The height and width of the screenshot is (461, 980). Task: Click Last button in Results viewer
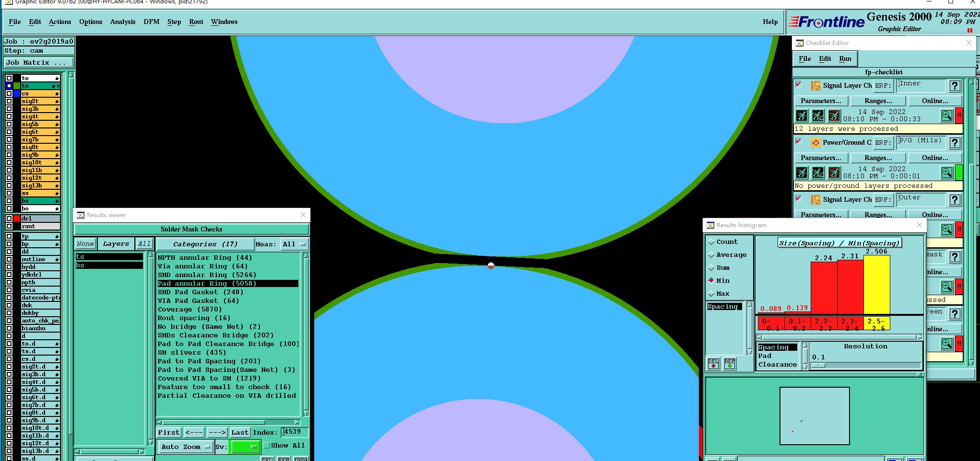[240, 433]
